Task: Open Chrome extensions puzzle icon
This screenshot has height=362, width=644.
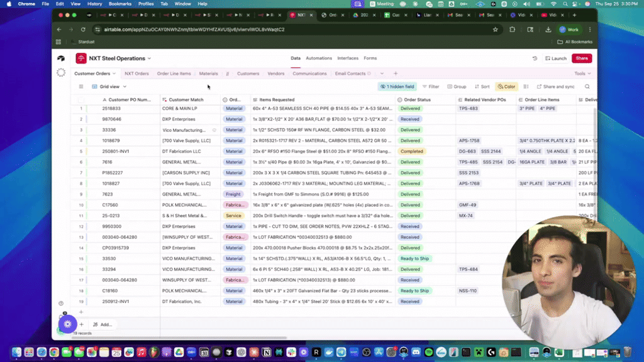Action: click(512, 30)
